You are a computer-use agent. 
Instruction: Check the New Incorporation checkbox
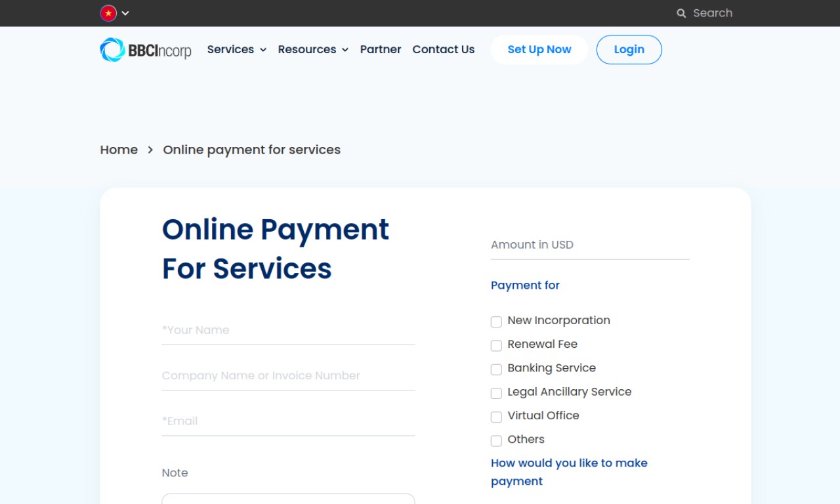click(496, 322)
